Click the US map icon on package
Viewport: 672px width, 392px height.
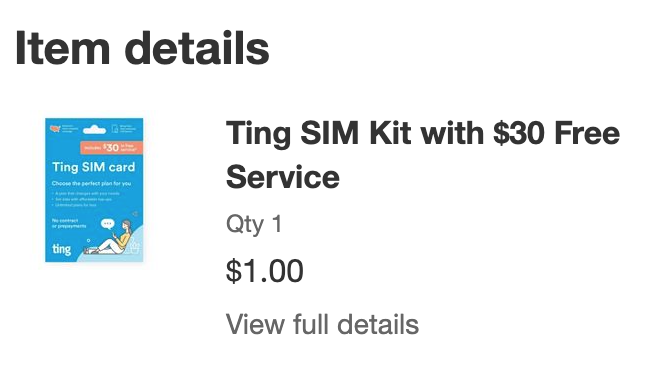(55, 129)
